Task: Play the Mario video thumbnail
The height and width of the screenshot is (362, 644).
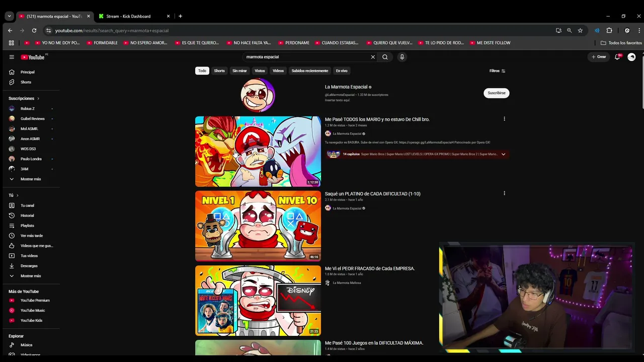Action: click(x=258, y=151)
